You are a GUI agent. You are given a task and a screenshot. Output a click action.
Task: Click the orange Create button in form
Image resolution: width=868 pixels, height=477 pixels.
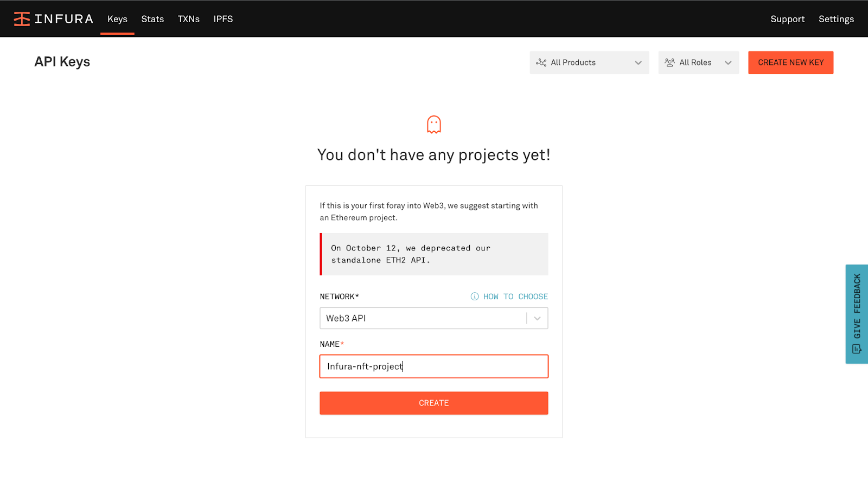434,403
